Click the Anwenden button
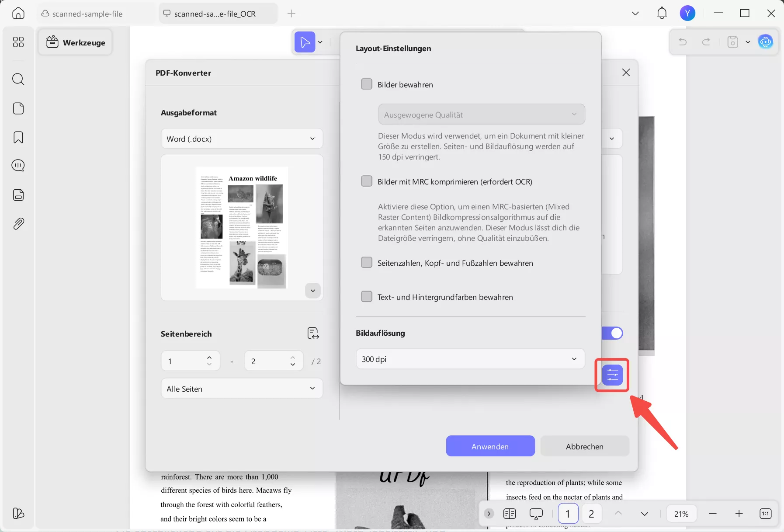The image size is (784, 532). pos(490,446)
